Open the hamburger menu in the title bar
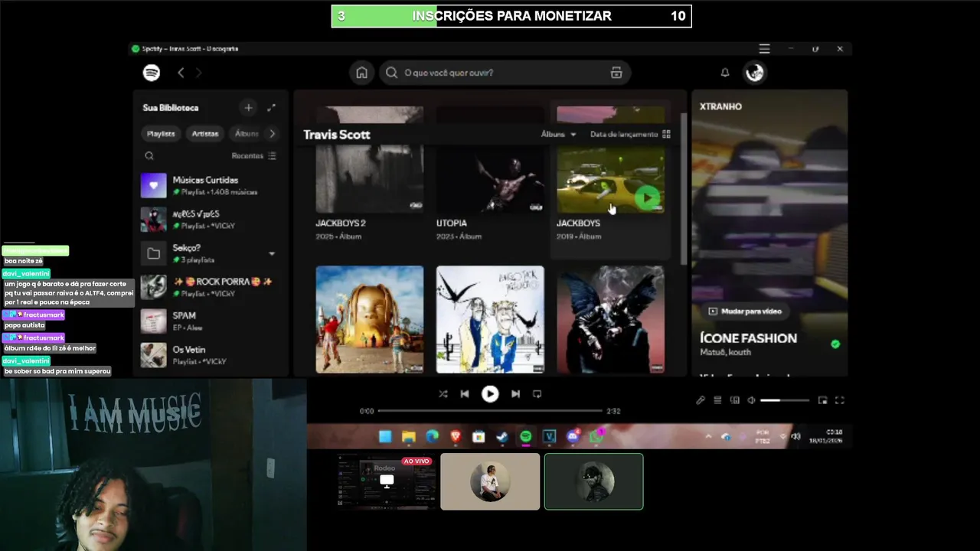980x551 pixels. tap(764, 48)
